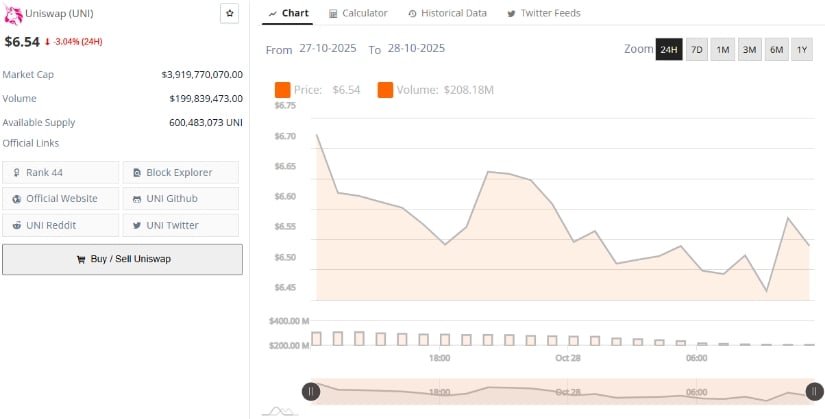Viewport: 825px width, 419px height.
Task: Click the Buy / Sell Uniswap button
Action: [x=122, y=259]
